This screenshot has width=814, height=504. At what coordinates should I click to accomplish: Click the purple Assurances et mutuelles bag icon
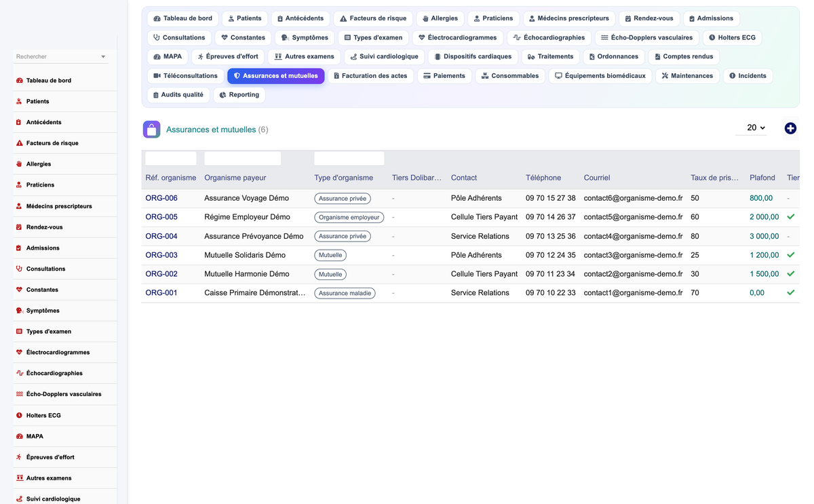(151, 129)
